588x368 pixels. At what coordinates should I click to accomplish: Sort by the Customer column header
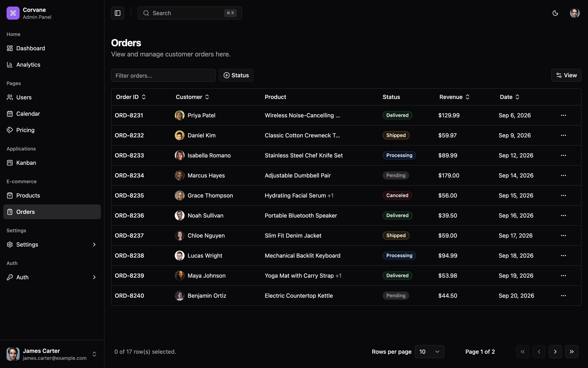[x=193, y=97]
